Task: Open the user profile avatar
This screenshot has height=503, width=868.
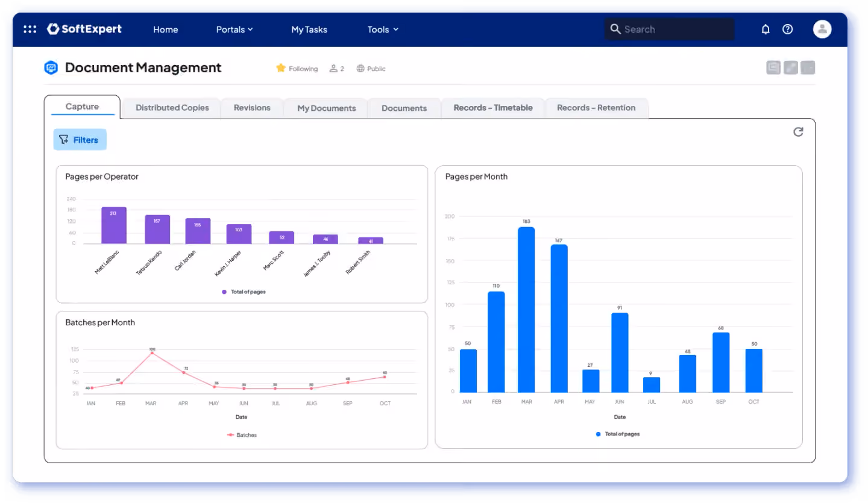Action: (x=822, y=29)
